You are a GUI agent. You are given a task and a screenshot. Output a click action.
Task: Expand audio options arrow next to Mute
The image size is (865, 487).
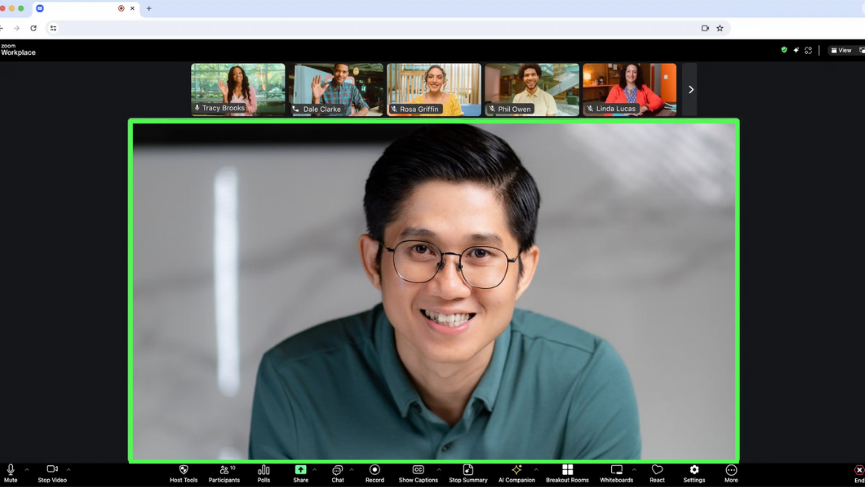click(x=27, y=468)
